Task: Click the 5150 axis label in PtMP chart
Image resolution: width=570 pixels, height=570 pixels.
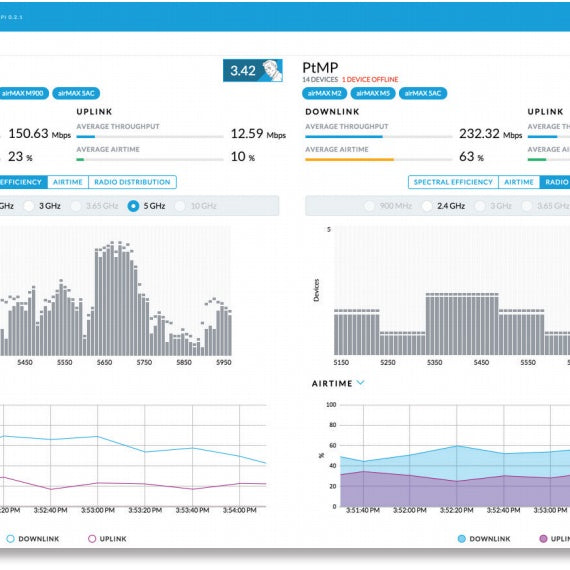Action: tap(341, 362)
